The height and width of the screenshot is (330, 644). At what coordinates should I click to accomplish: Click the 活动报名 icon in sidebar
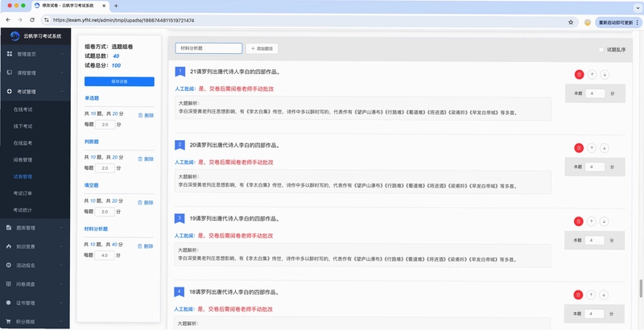[9, 265]
